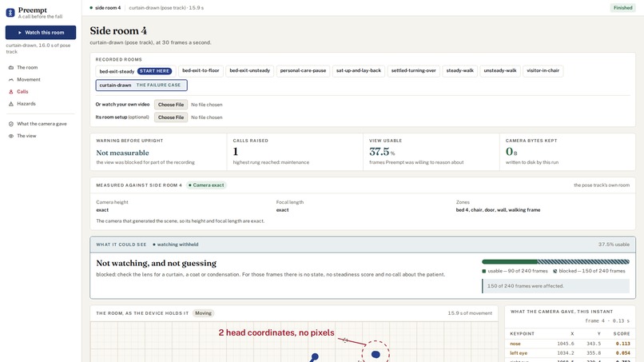
Task: Click the 'Not watching, and not guessing' heading
Action: pyautogui.click(x=156, y=264)
